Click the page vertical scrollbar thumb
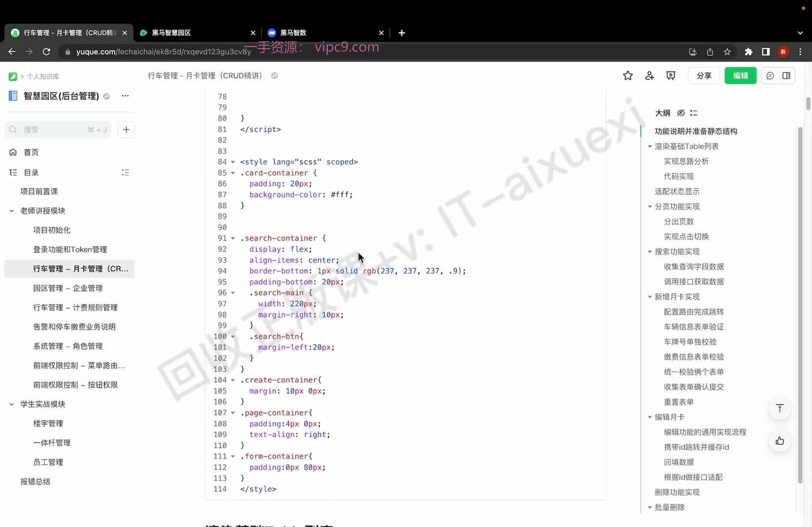The image size is (812, 527). pos(808,103)
